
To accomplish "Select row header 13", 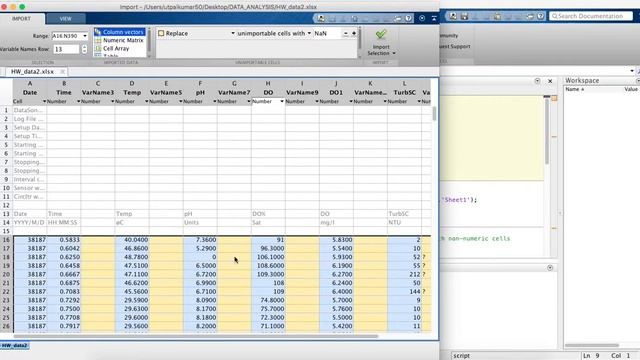I will (x=6, y=214).
